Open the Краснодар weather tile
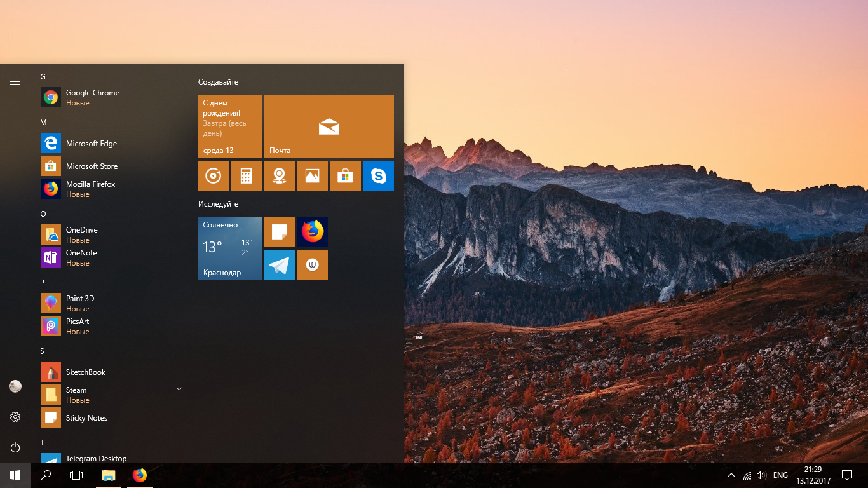Screen dimensions: 868x488 [230, 248]
